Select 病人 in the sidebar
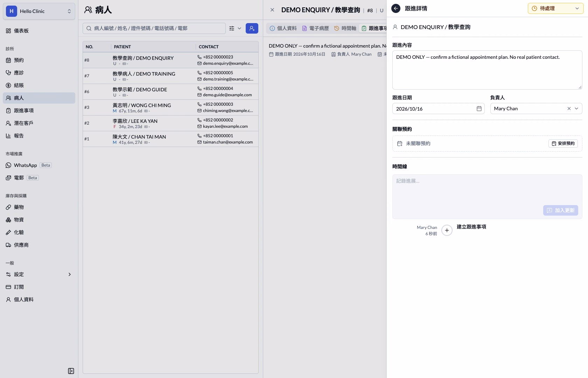Image resolution: width=588 pixels, height=378 pixels. 39,98
